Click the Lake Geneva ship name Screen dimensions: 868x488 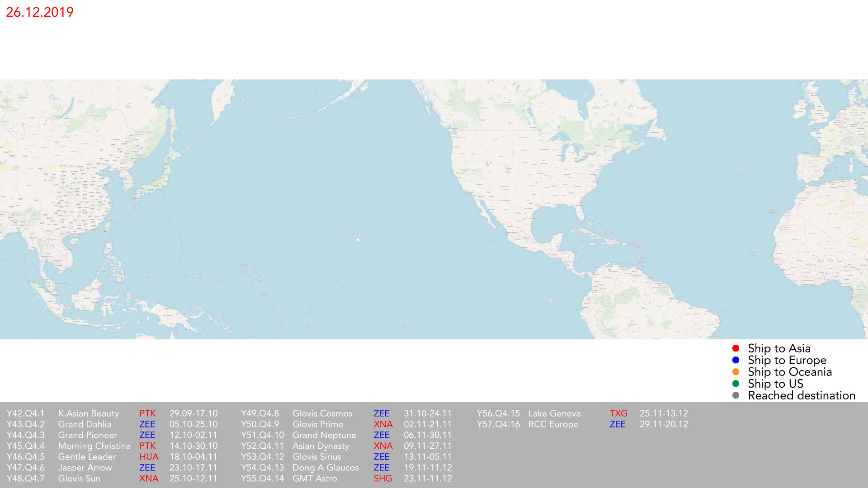coord(554,413)
